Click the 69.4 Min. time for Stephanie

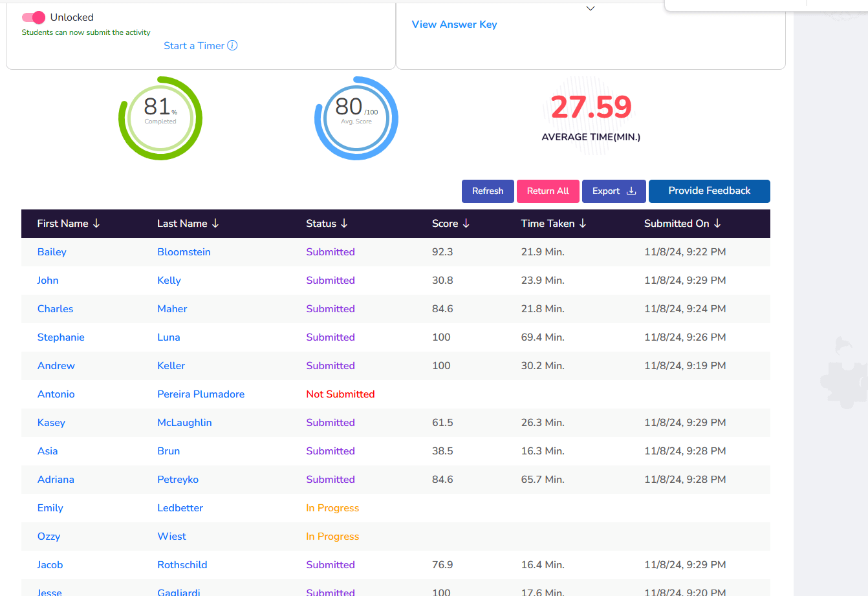pyautogui.click(x=543, y=337)
